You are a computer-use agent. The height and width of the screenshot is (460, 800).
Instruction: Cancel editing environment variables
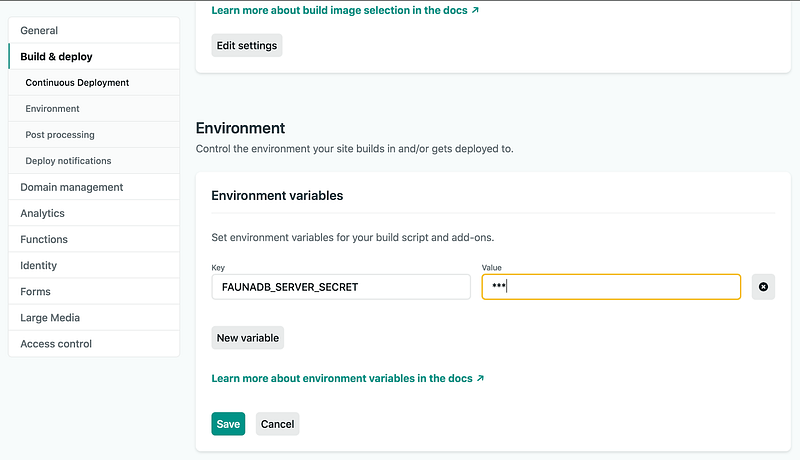click(x=277, y=424)
